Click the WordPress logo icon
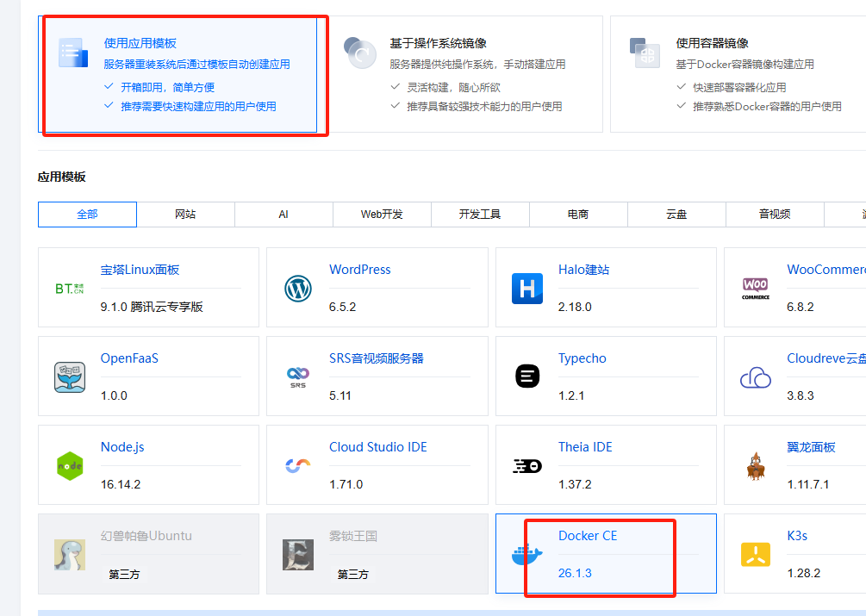Viewport: 866px width, 616px height. pyautogui.click(x=298, y=288)
